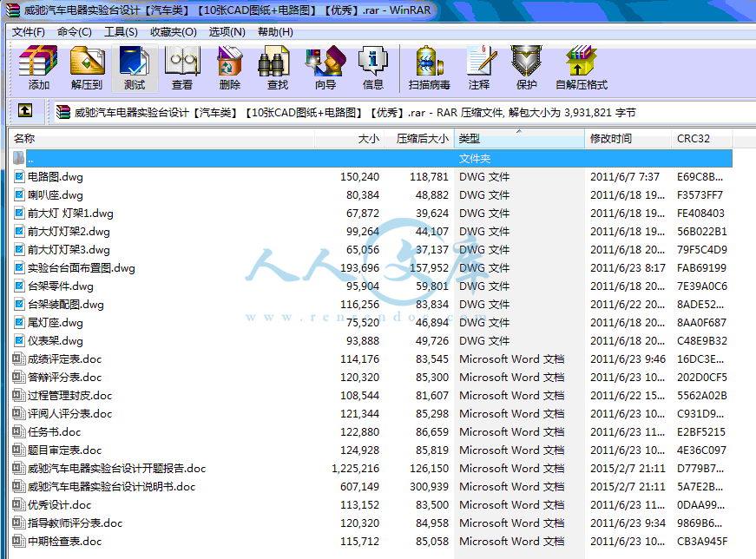The width and height of the screenshot is (756, 559).
Task: Sort by 名称 column header
Action: (162, 139)
